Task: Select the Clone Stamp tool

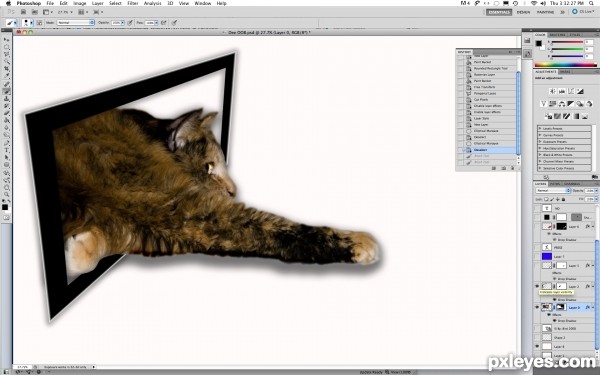Action: tap(7, 98)
